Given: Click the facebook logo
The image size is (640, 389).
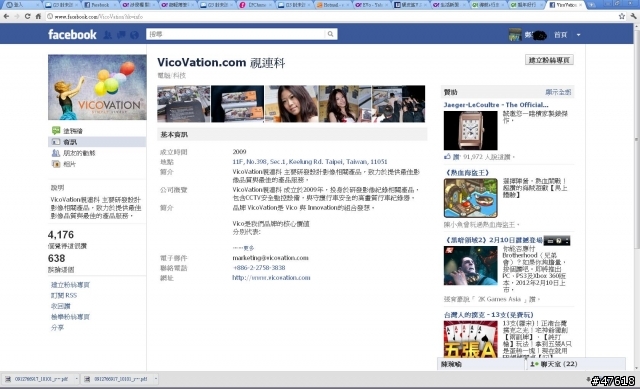Looking at the screenshot, I should point(72,34).
